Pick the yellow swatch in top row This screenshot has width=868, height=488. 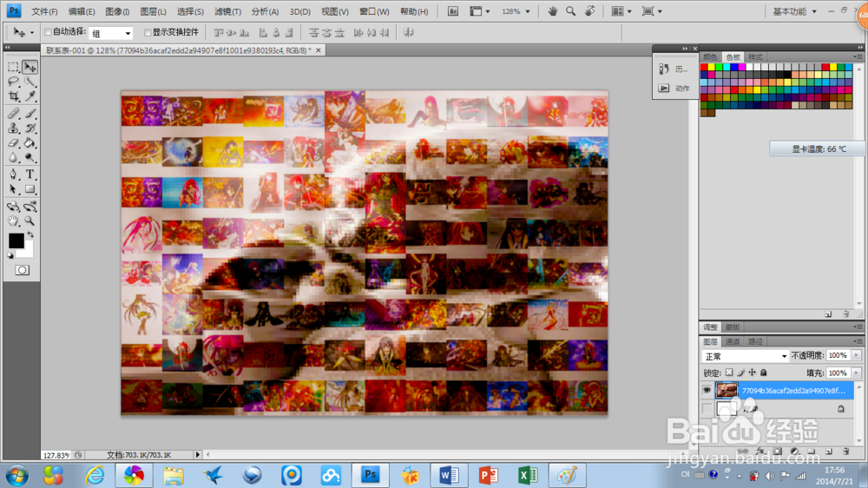click(712, 67)
